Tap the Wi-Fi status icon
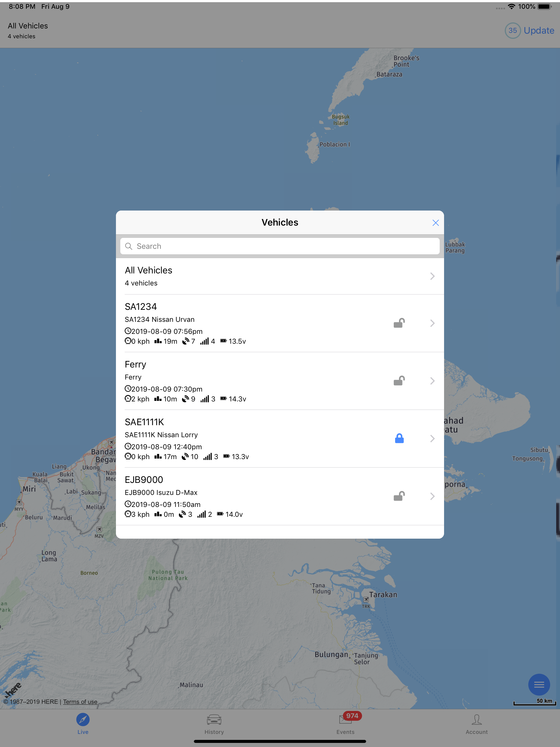The width and height of the screenshot is (560, 747). pos(511,6)
